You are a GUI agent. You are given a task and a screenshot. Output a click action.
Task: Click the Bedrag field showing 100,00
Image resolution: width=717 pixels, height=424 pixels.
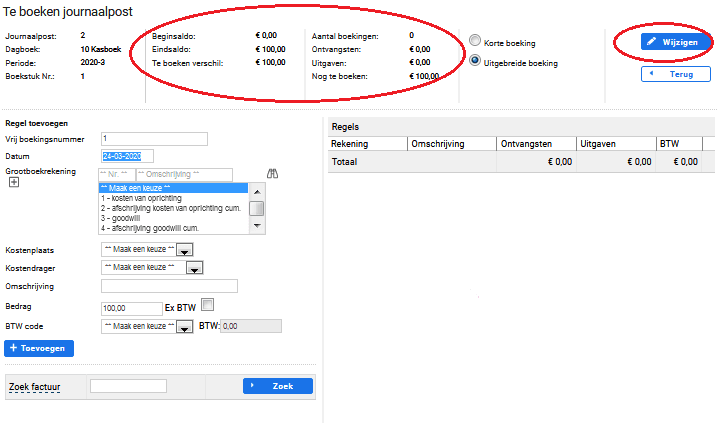tap(132, 309)
